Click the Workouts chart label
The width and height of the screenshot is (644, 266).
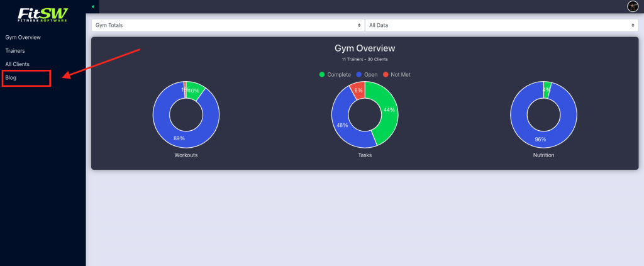click(186, 155)
